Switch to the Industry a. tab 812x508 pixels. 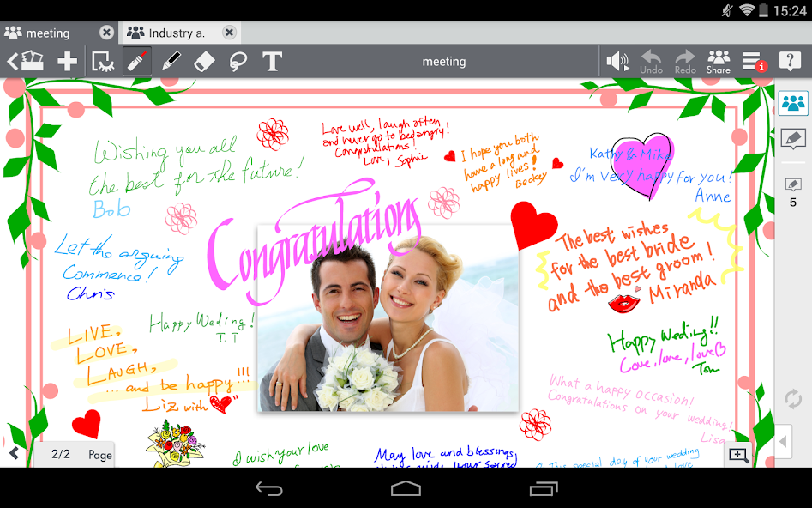tap(176, 33)
